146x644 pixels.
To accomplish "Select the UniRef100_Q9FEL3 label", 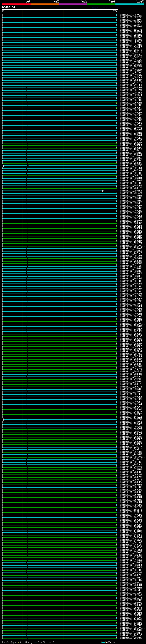I will tap(131, 191).
